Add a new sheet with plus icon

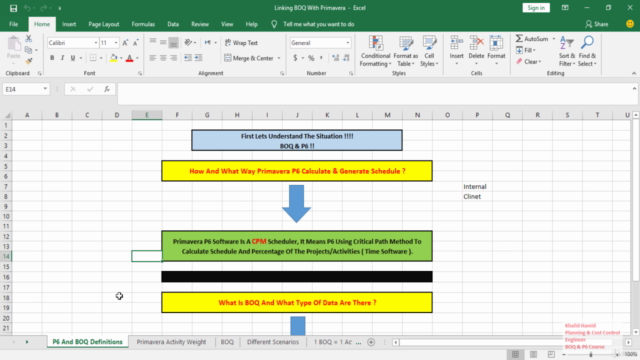click(371, 342)
